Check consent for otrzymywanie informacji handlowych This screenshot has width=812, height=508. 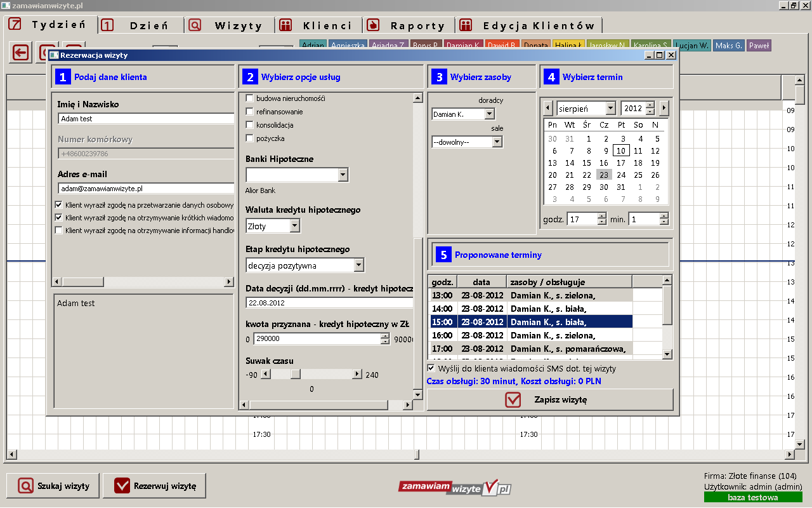coord(59,231)
